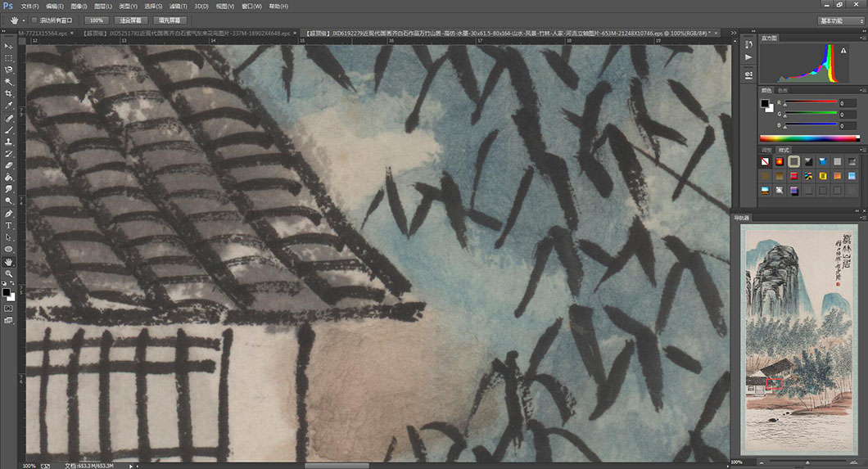Select the Hand tool in toolbox
This screenshot has width=868, height=469.
click(x=8, y=262)
